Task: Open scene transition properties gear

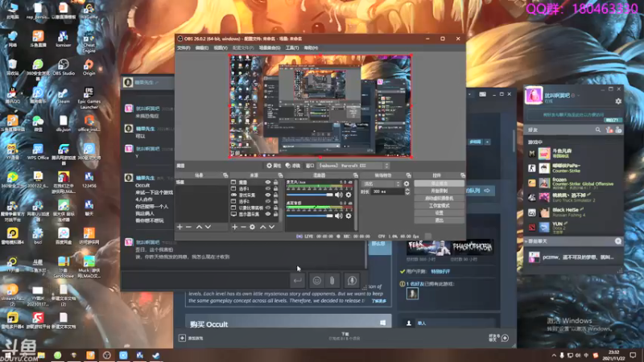Action: (407, 184)
